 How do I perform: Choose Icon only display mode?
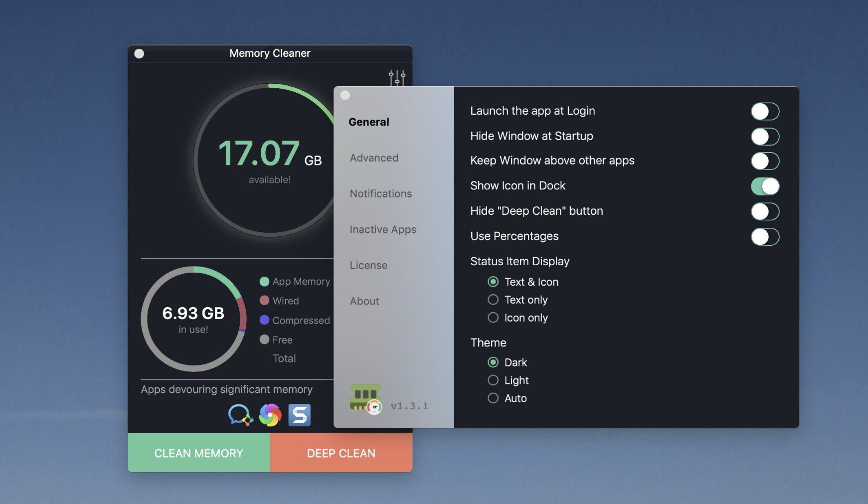493,317
